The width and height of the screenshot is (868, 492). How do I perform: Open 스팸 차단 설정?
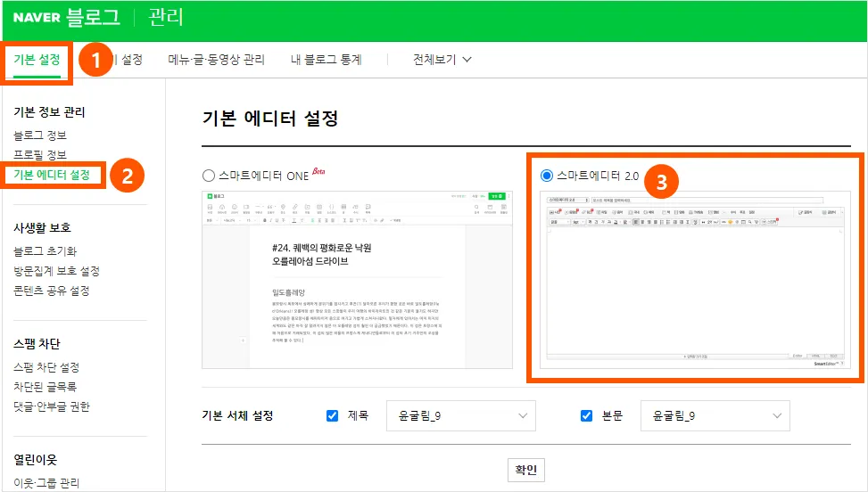[x=46, y=367]
